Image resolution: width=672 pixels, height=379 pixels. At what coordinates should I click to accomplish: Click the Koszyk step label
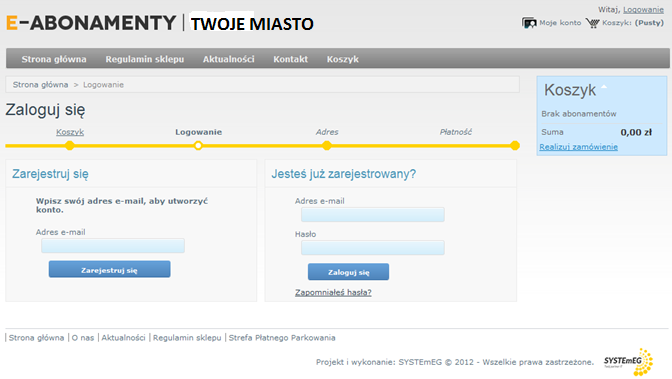pos(70,132)
